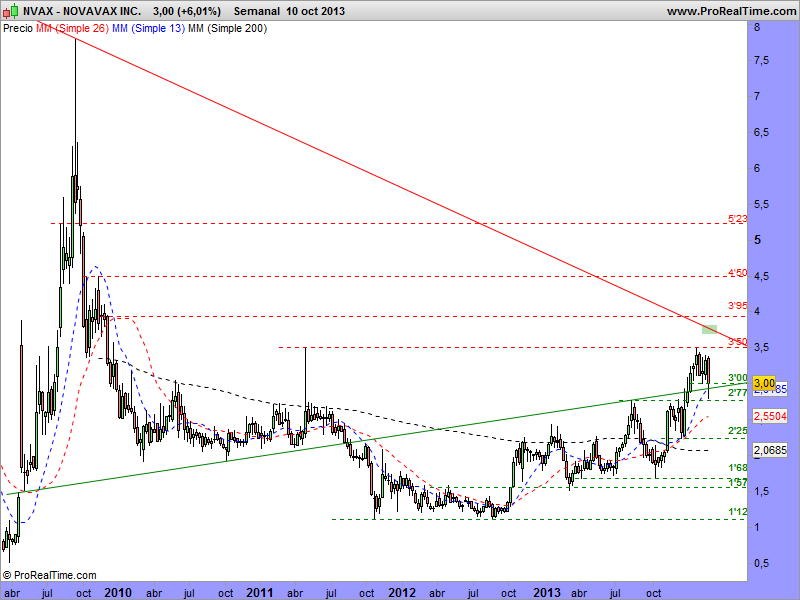Click the candlestick chart icon beside NVAX

(x=11, y=11)
